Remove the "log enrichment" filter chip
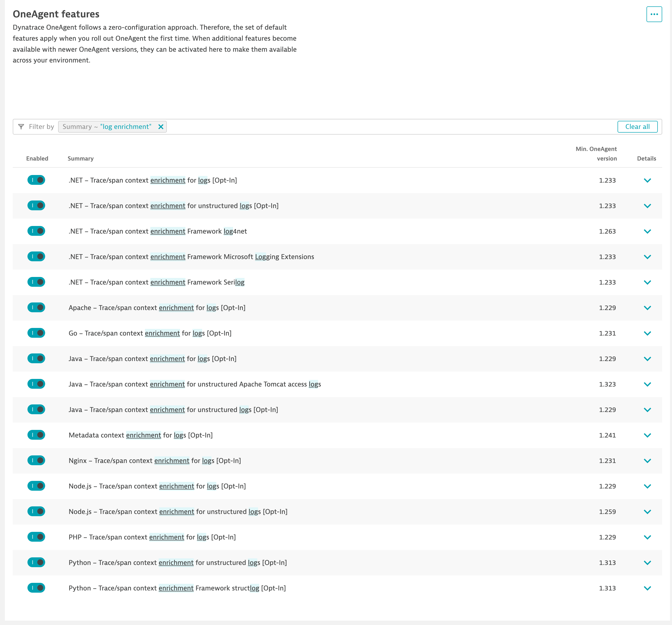This screenshot has width=672, height=625. [161, 127]
